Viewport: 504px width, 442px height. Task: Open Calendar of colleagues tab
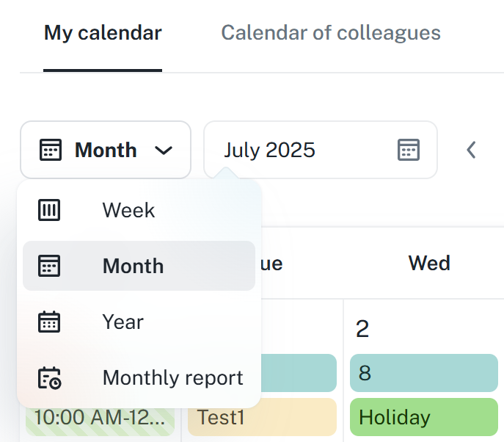pyautogui.click(x=331, y=33)
